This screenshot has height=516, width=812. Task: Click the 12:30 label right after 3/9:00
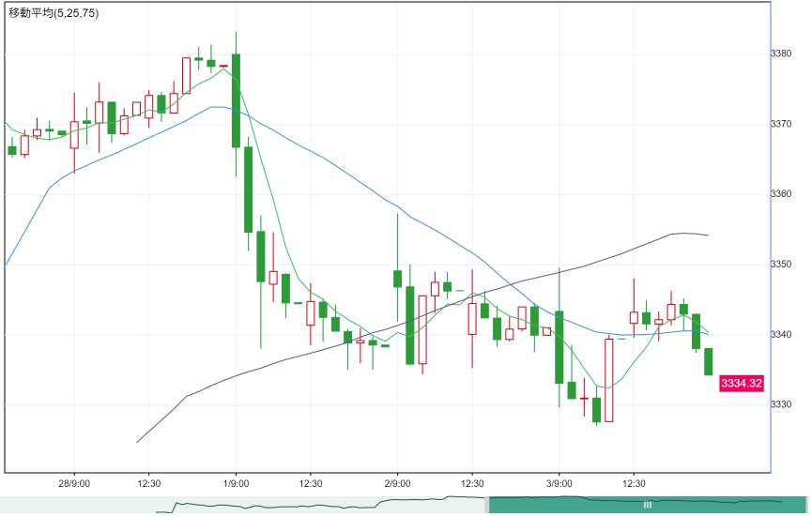click(634, 483)
